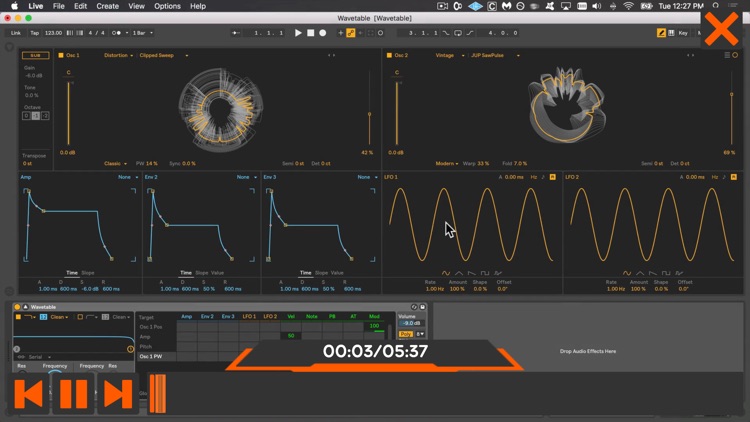
Task: Click the MIDI arrangement overdub plus icon
Action: [x=341, y=33]
